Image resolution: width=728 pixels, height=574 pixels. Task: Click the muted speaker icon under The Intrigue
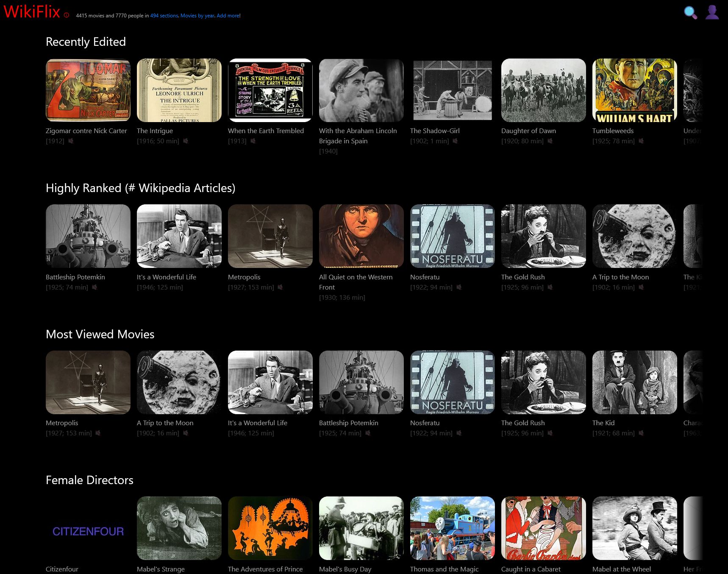[186, 141]
